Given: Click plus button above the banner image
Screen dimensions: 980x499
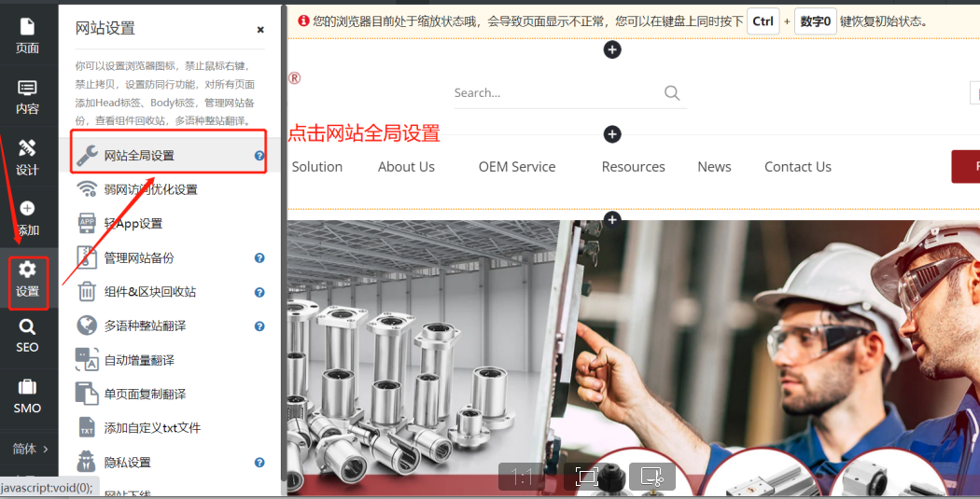Looking at the screenshot, I should point(612,219).
